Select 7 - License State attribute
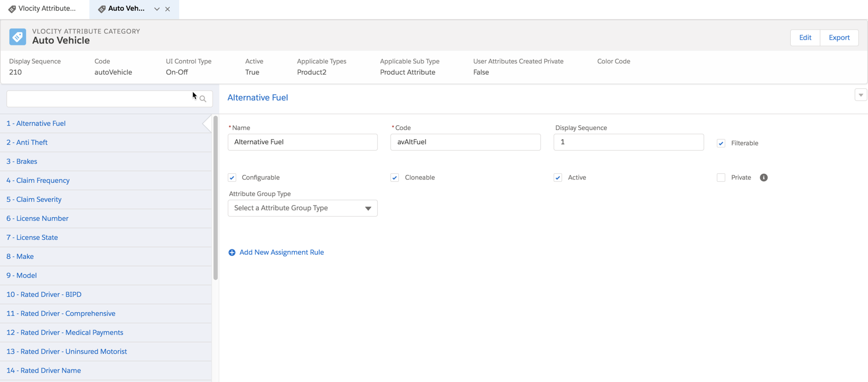 tap(106, 238)
